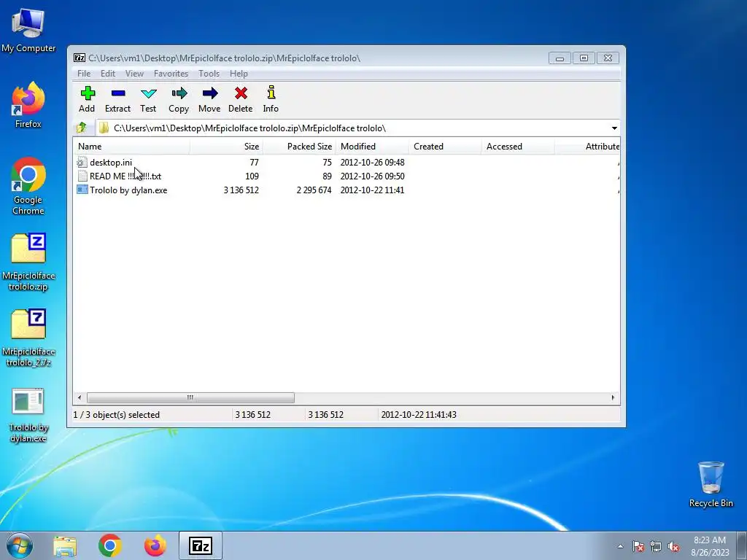The height and width of the screenshot is (560, 747).
Task: Open the Favorites menu
Action: click(171, 74)
